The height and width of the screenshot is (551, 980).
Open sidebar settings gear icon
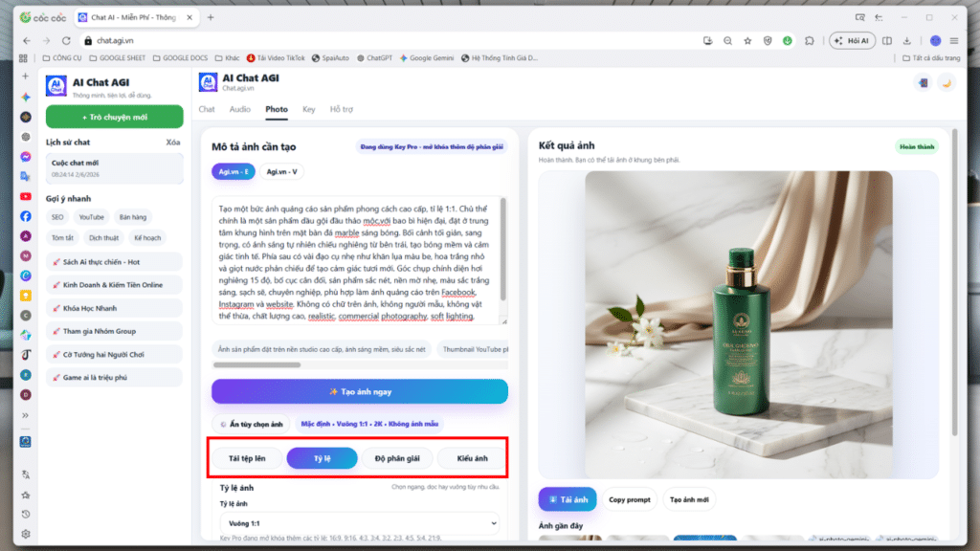[26, 534]
